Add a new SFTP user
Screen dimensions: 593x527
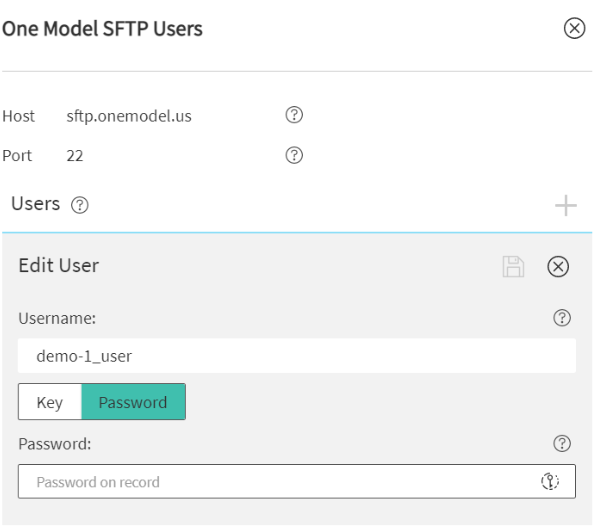566,205
